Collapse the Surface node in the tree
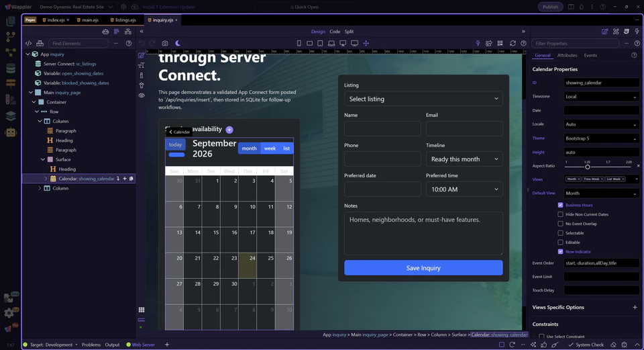 (43, 160)
